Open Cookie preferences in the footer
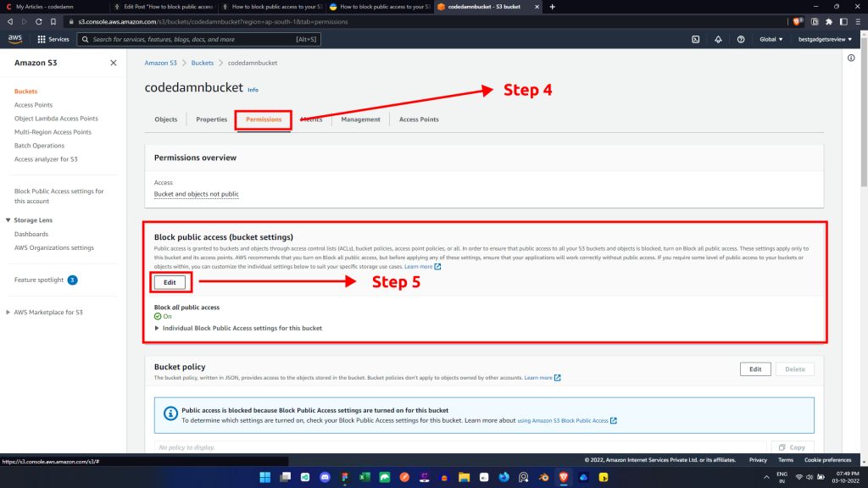The height and width of the screenshot is (488, 868). coord(827,460)
